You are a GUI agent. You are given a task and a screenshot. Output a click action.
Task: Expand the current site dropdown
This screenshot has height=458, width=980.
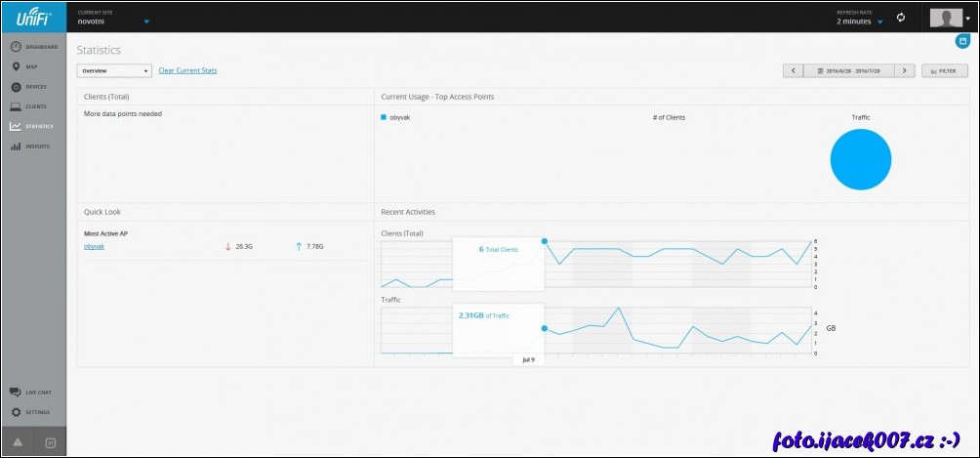click(146, 21)
